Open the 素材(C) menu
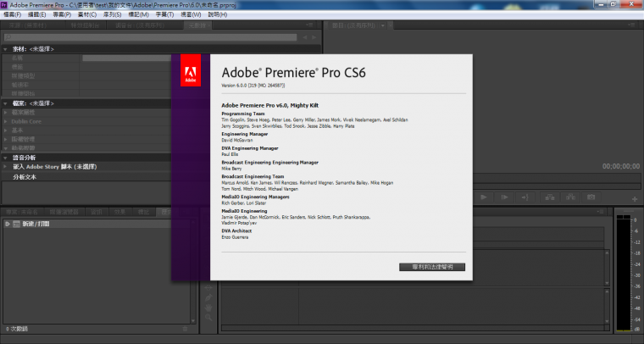The image size is (644, 344). [x=87, y=14]
